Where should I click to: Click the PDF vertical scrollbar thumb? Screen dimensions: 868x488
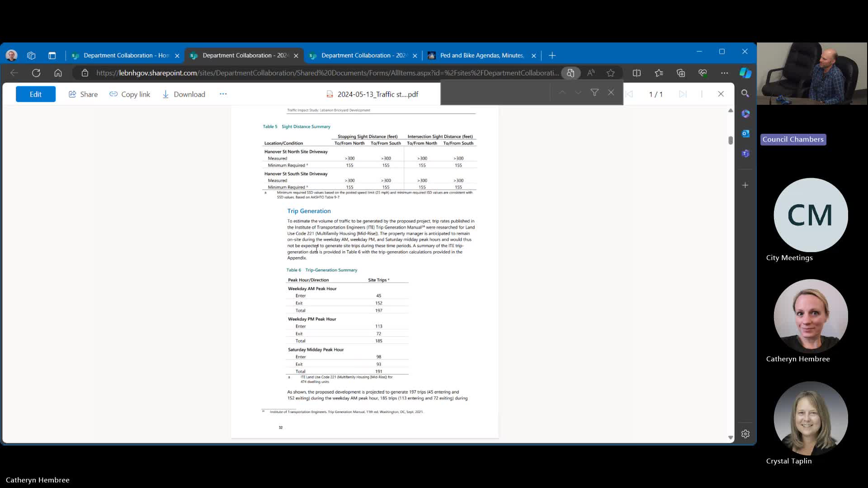click(730, 140)
